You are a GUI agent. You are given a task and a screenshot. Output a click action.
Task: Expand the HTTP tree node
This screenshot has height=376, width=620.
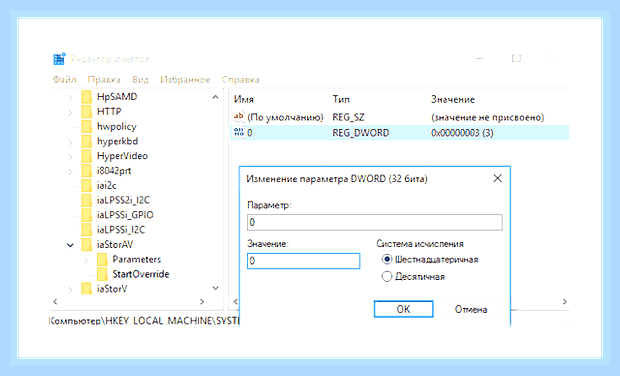70,112
